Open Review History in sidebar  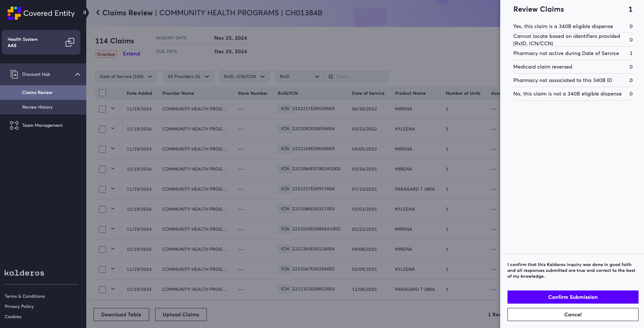[43, 107]
